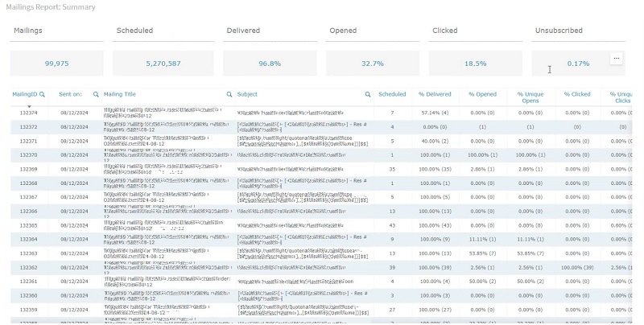Click the % Clicked column header
Screen dimensions: 644x325
[577, 94]
